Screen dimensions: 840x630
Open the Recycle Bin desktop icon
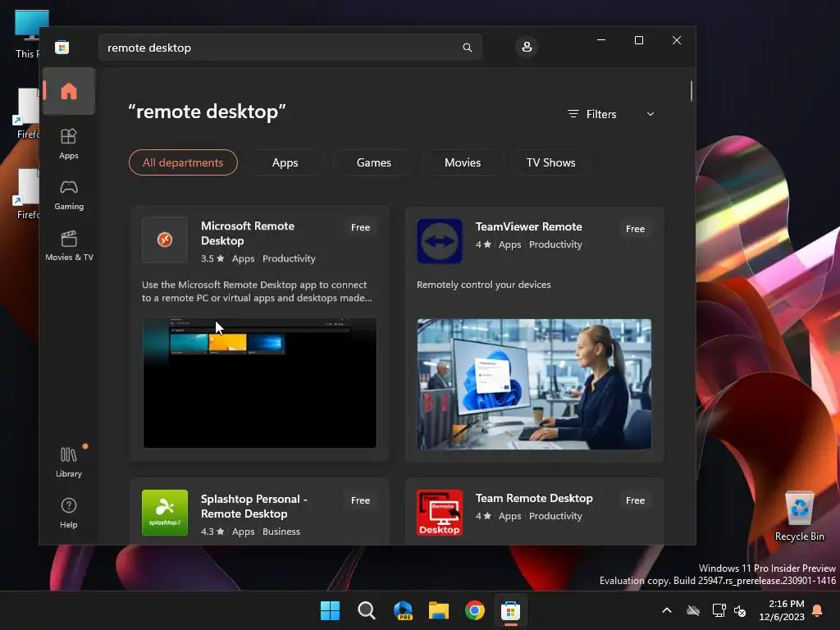coord(799,517)
